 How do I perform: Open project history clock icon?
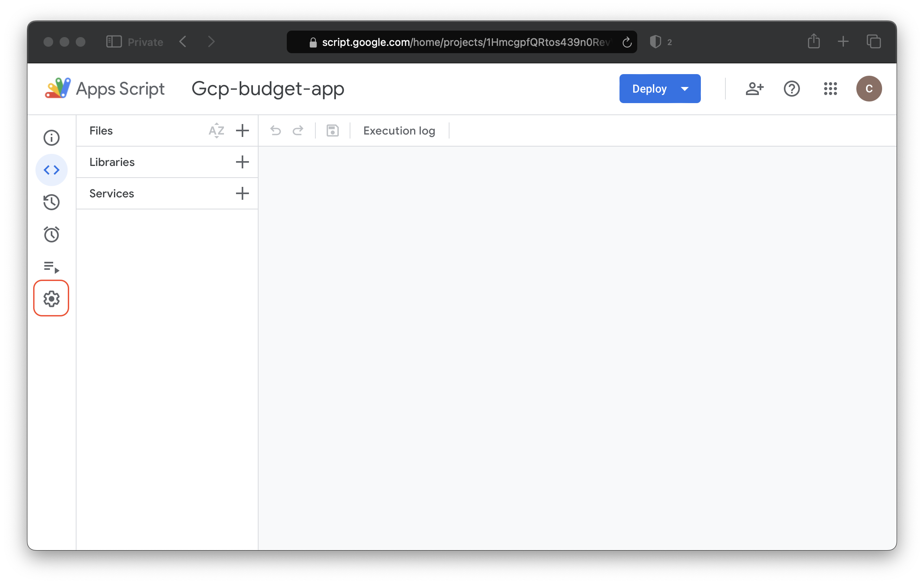point(52,202)
